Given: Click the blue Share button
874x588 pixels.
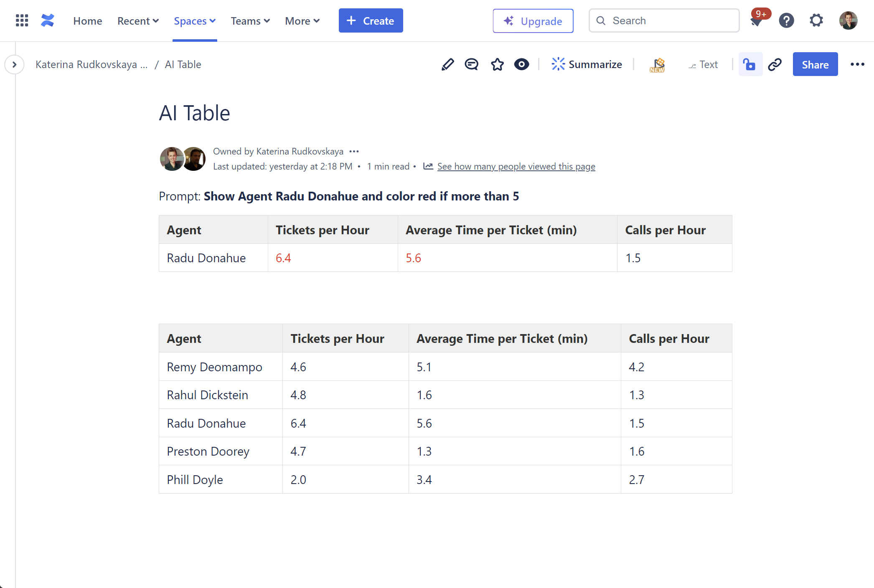Looking at the screenshot, I should point(815,64).
